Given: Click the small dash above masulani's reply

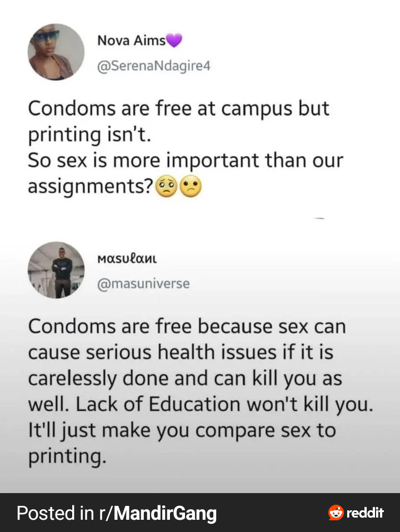Looking at the screenshot, I should click(x=318, y=220).
